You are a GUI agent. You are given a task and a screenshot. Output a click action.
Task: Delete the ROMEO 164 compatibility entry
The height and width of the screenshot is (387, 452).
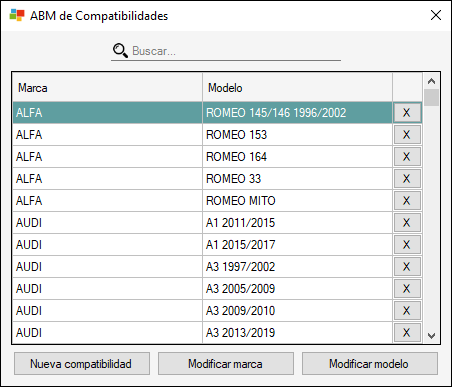coord(407,157)
